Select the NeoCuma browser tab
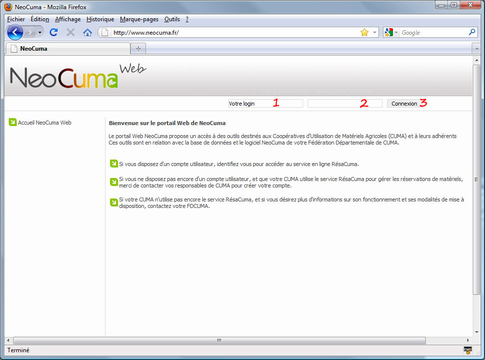This screenshot has width=485, height=360. (68, 49)
